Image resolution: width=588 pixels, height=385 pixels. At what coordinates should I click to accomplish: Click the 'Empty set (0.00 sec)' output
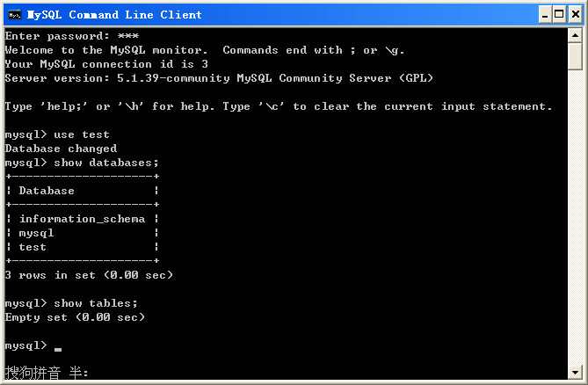tap(75, 317)
